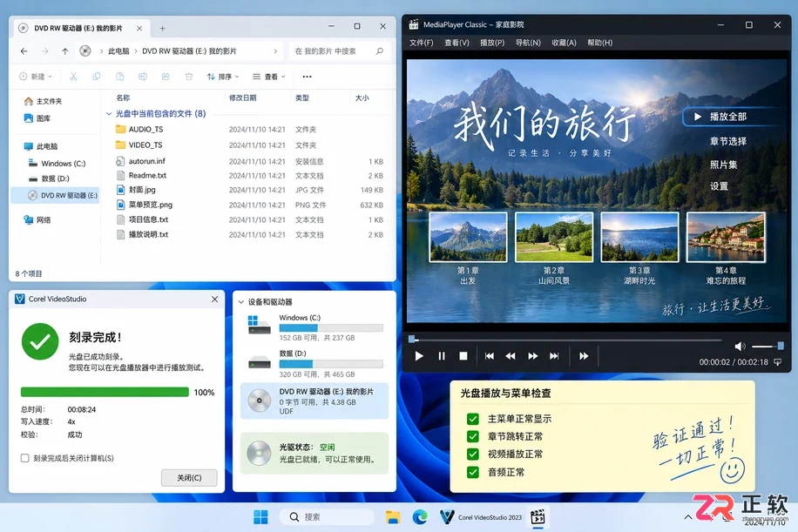Open the 新建 dropdown in Explorer
The height and width of the screenshot is (532, 798).
(36, 77)
